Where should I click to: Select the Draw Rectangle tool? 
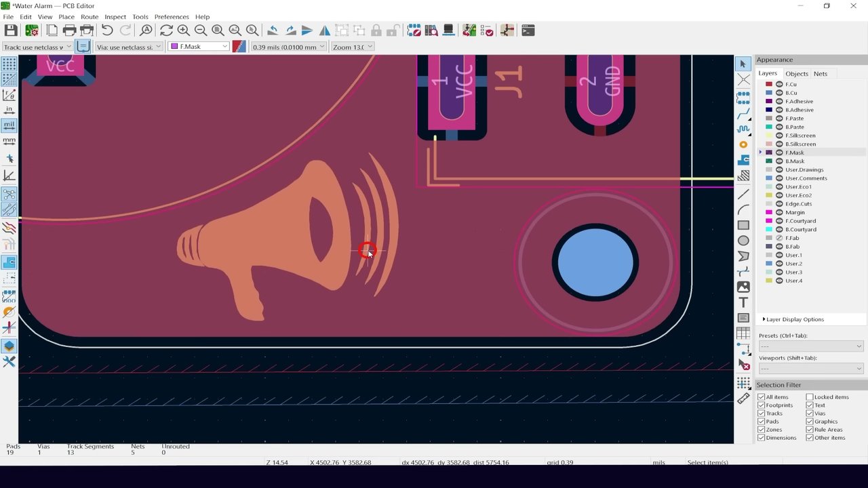[x=743, y=225]
